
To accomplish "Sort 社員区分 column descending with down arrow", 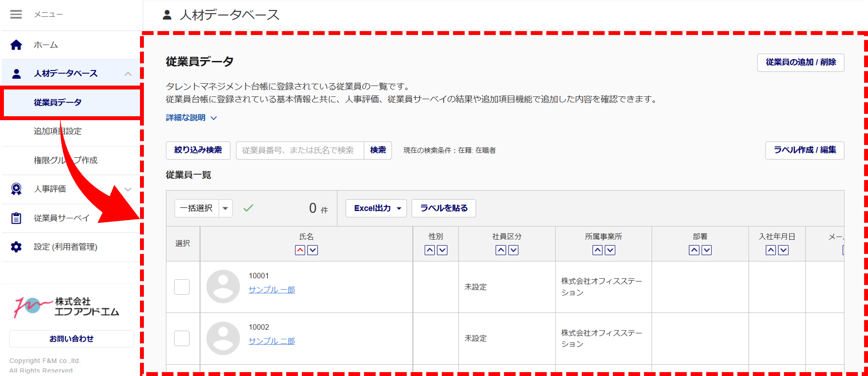I will point(513,250).
